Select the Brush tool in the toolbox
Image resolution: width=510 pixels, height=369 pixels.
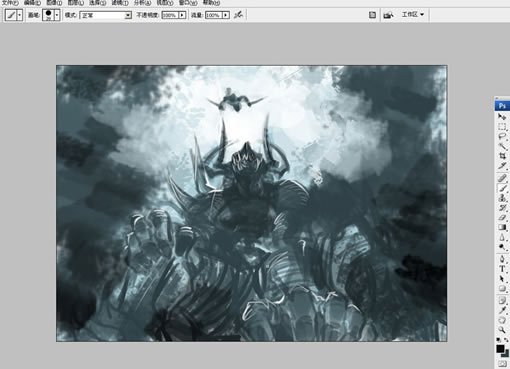(502, 188)
